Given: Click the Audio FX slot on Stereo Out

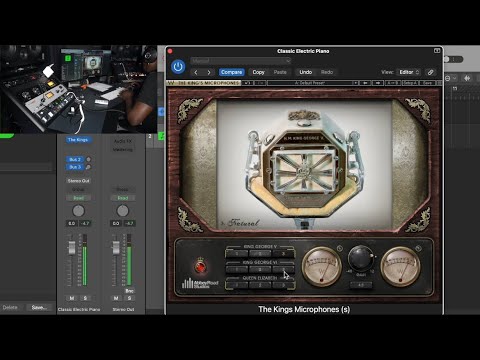Looking at the screenshot, I should click(122, 141).
